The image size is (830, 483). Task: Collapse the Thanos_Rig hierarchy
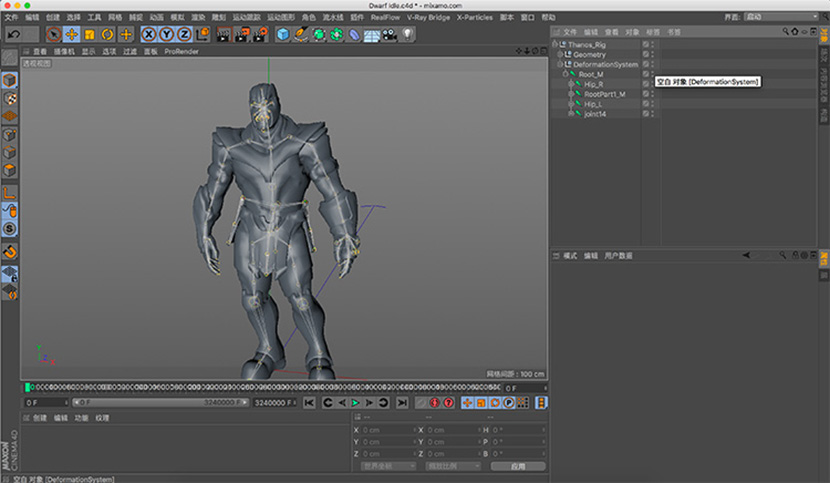tap(555, 44)
